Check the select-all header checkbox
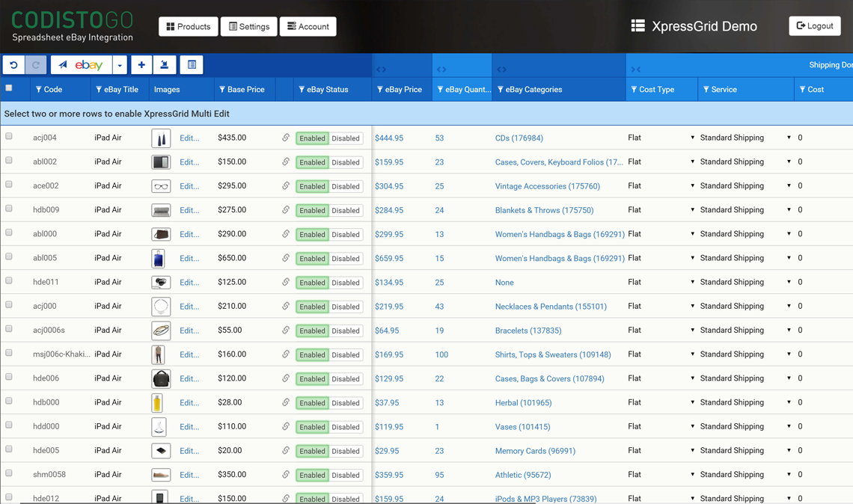This screenshot has width=853, height=504. tap(9, 88)
